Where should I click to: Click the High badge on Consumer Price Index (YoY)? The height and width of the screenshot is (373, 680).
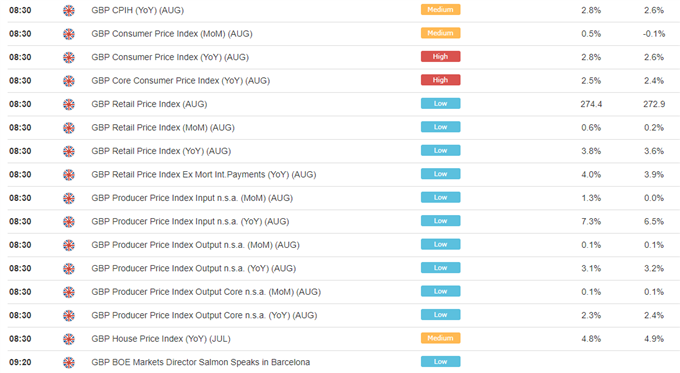pyautogui.click(x=440, y=56)
